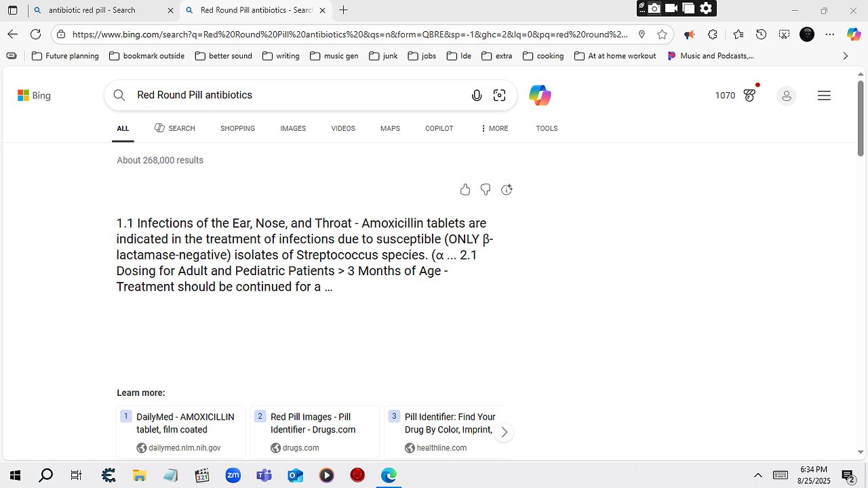868x488 pixels.
Task: Open Windows Start menu button
Action: tap(15, 475)
